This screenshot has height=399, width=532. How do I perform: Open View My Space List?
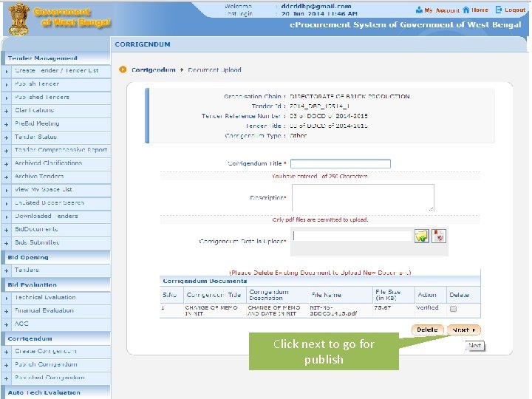44,190
